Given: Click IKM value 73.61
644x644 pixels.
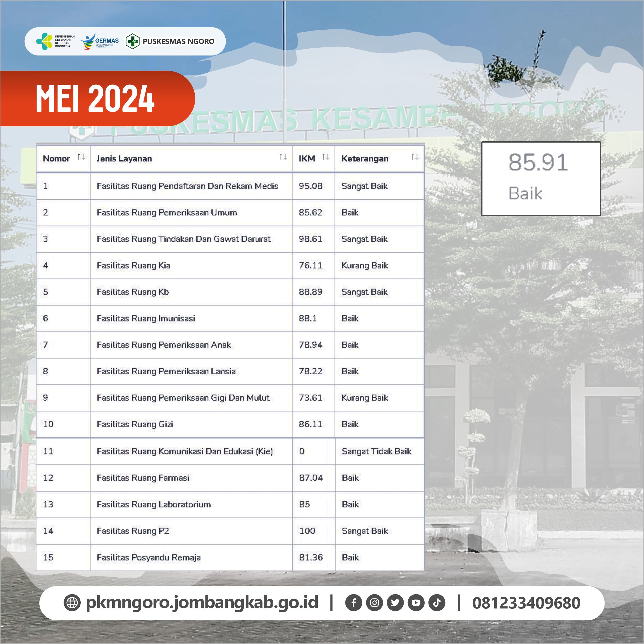Looking at the screenshot, I should (x=310, y=398).
